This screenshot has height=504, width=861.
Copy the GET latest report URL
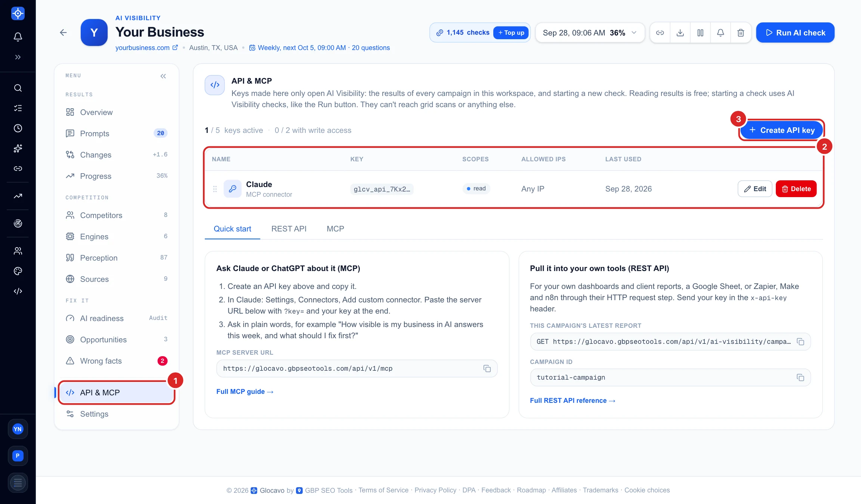pos(800,342)
